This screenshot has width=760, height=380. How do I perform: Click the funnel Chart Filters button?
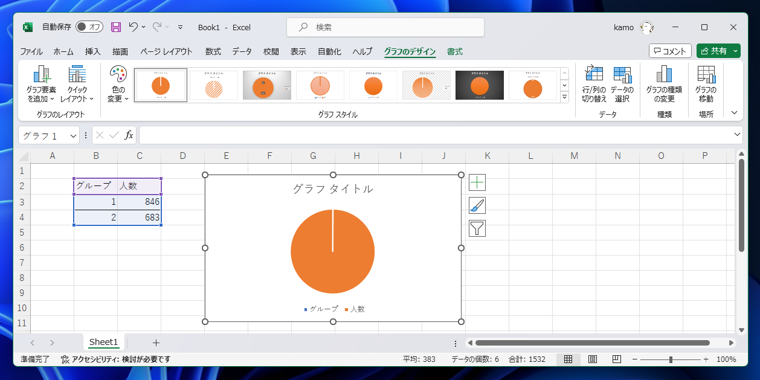(x=477, y=228)
